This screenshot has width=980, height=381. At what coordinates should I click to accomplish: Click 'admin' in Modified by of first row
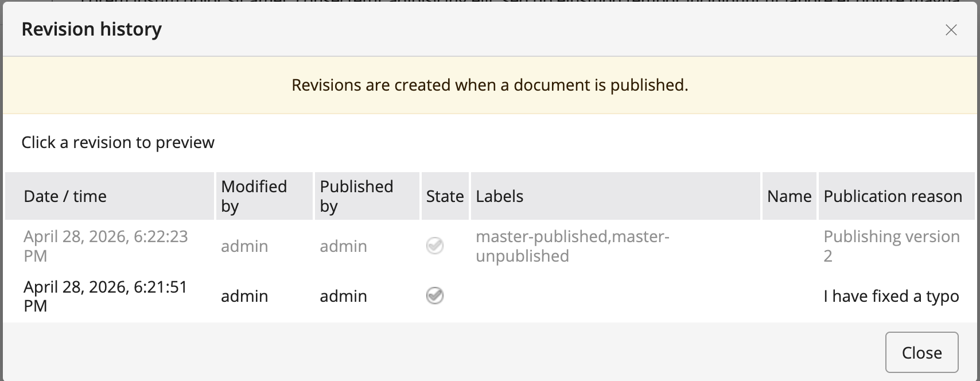[x=244, y=246]
